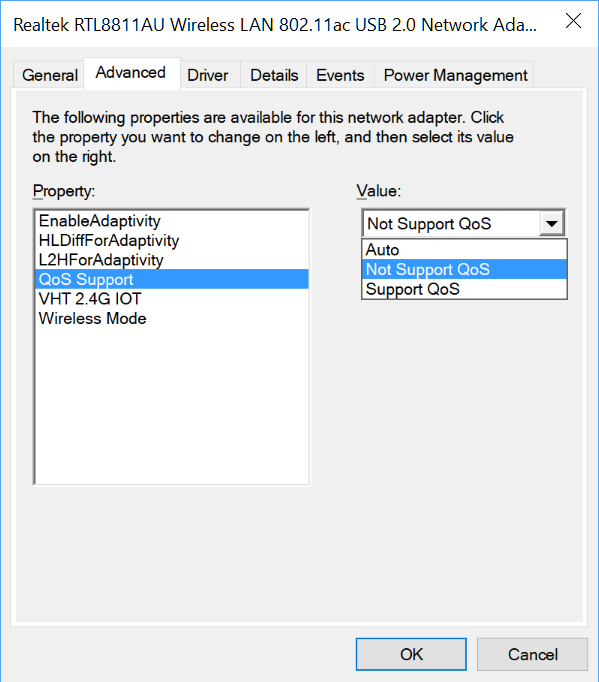Choose the HLDiffForAdaptivity property

pos(172,240)
